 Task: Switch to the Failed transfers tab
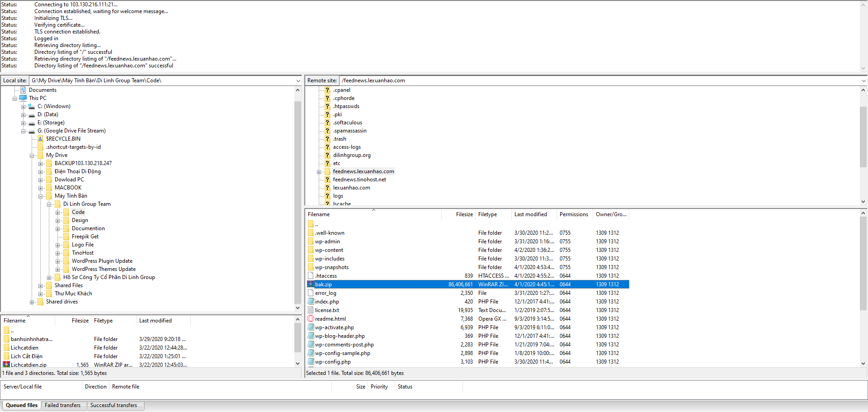pos(62,405)
